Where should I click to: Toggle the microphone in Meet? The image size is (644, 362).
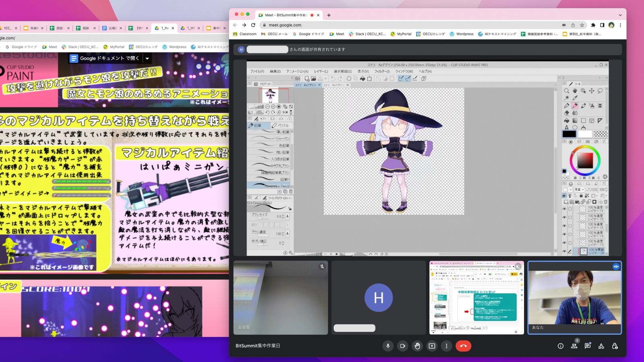(x=388, y=346)
